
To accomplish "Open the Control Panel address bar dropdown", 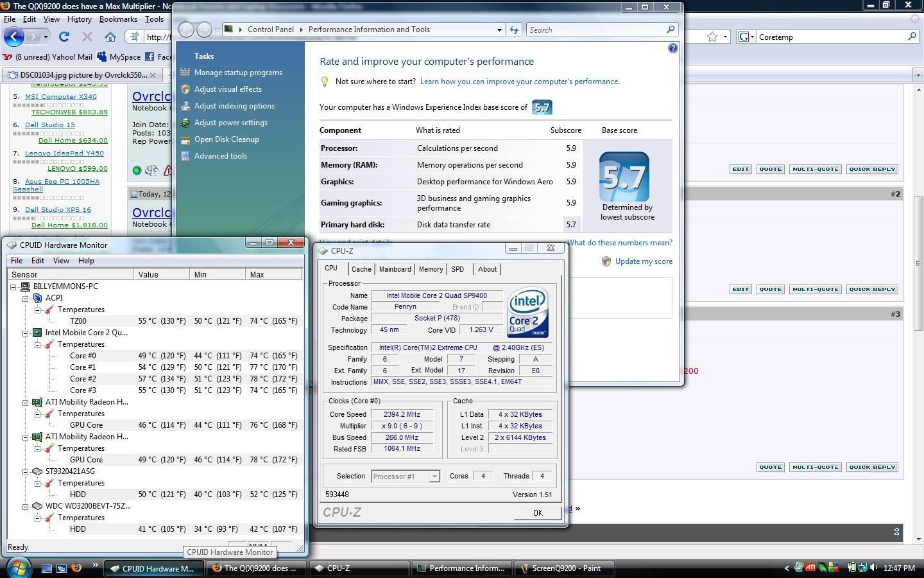I will pyautogui.click(x=499, y=30).
